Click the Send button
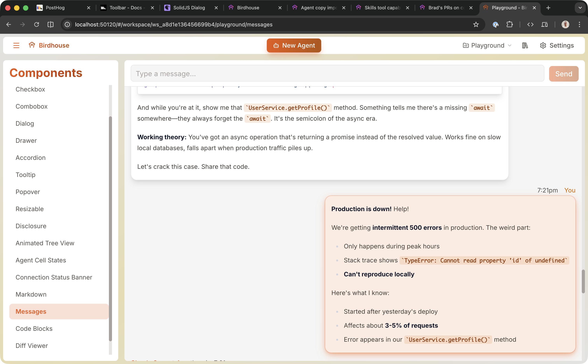This screenshot has width=588, height=364. (x=563, y=74)
